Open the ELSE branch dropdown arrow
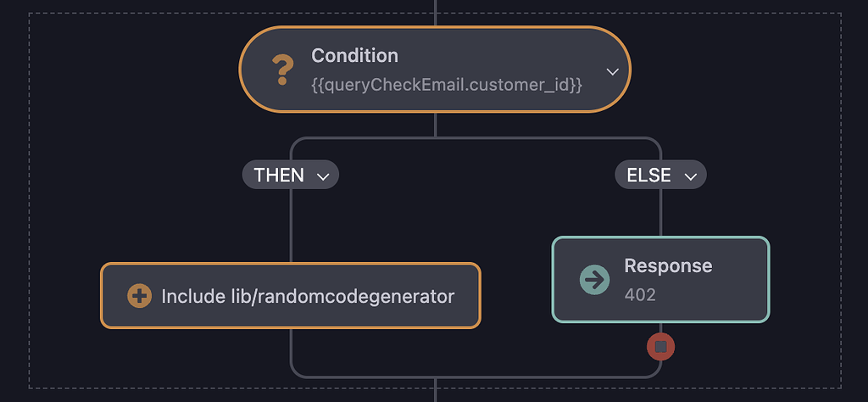 point(690,176)
